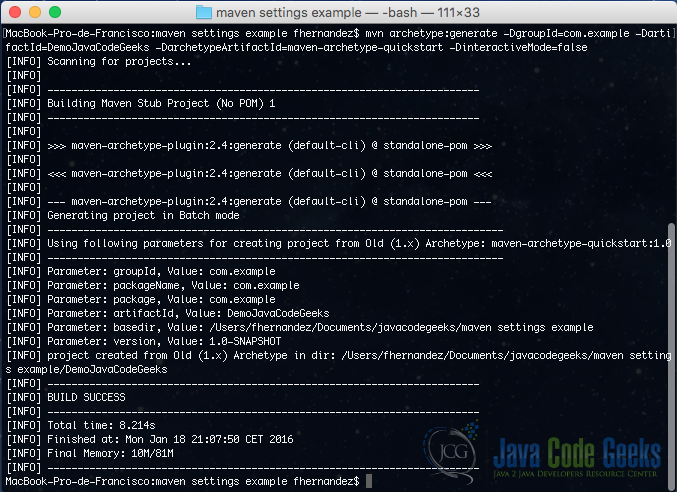Click the cursor block at the final prompt

click(x=369, y=481)
